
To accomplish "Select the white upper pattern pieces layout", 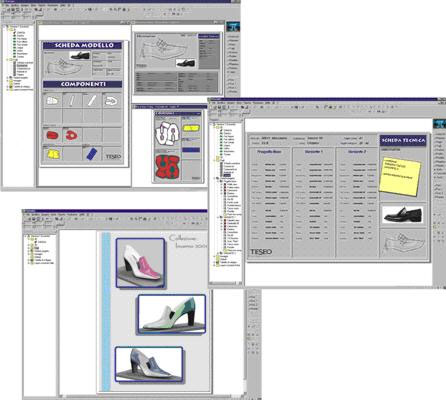I will coord(167,133).
